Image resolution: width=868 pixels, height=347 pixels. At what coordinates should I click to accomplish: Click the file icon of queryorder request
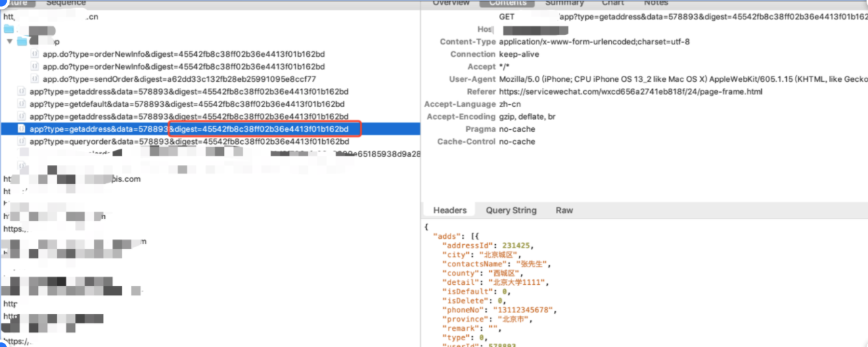click(x=22, y=142)
